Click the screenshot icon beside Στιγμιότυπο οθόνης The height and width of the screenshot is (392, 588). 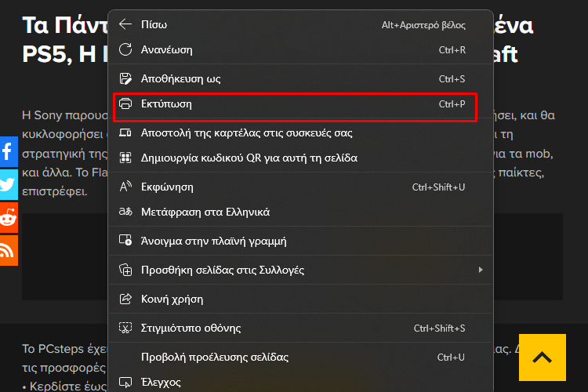point(125,328)
